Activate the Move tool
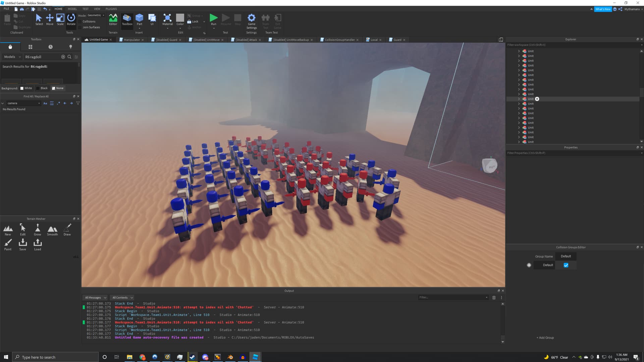 (50, 19)
